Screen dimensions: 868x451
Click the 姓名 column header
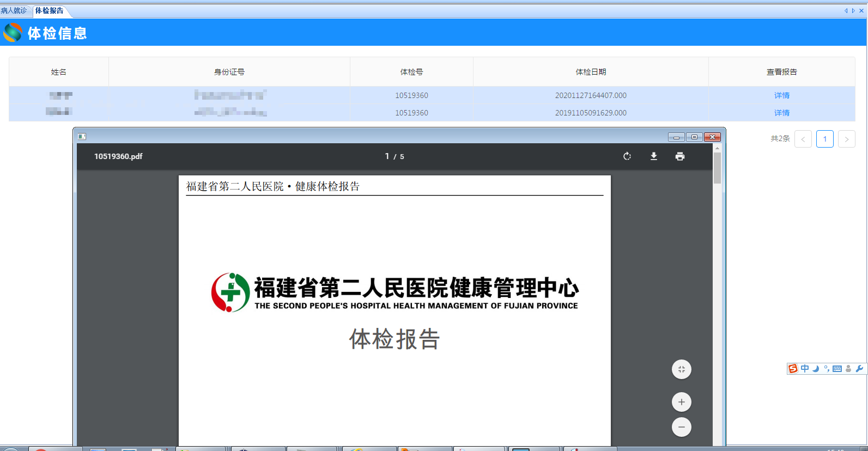pyautogui.click(x=59, y=72)
